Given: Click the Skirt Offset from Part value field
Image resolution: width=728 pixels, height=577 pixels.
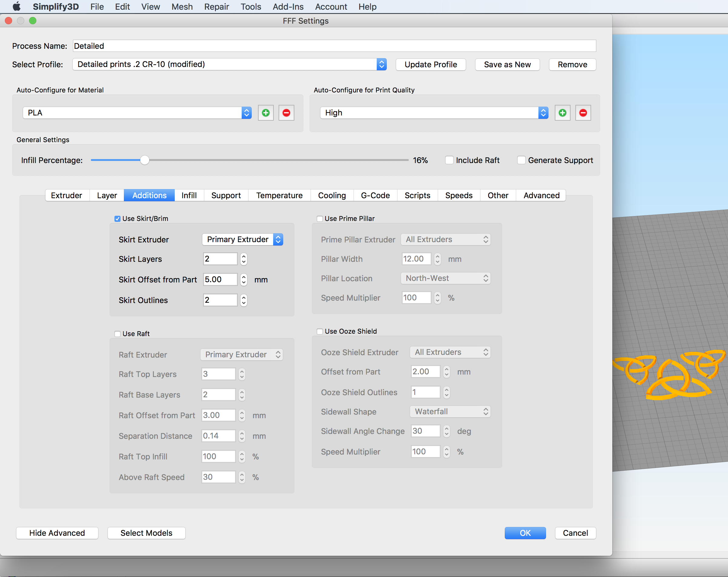Looking at the screenshot, I should click(x=220, y=280).
